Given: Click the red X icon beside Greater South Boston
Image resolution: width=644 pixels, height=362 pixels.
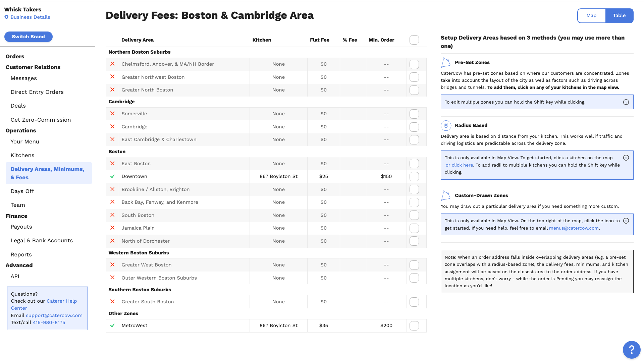Looking at the screenshot, I should pyautogui.click(x=112, y=302).
